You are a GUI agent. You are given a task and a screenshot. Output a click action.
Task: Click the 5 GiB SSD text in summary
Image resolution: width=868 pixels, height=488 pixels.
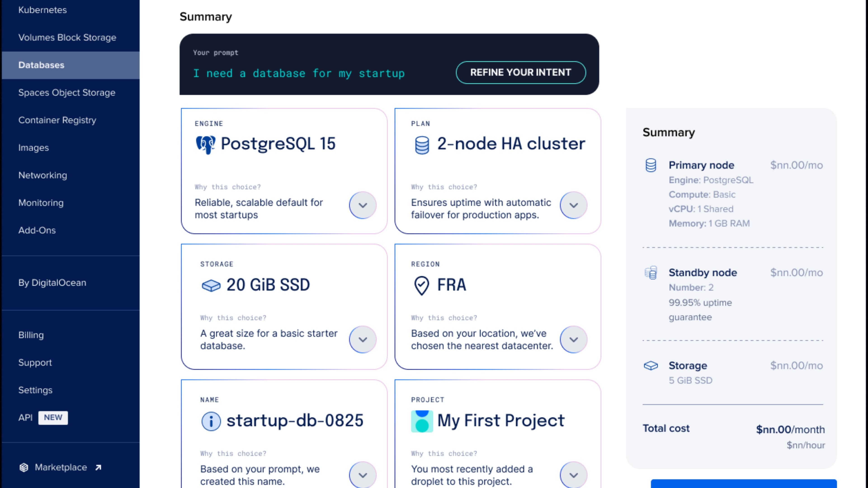(x=690, y=380)
